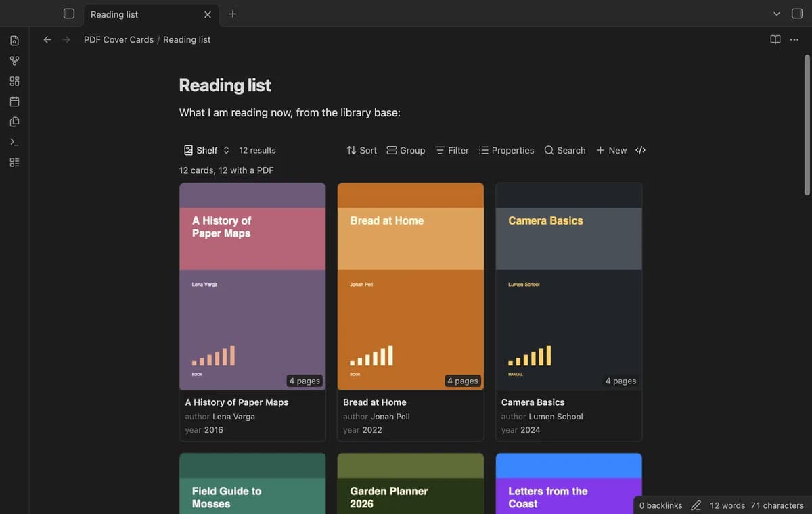Image resolution: width=812 pixels, height=514 pixels.
Task: Open the Camera Basics cover thumbnail
Action: point(569,286)
